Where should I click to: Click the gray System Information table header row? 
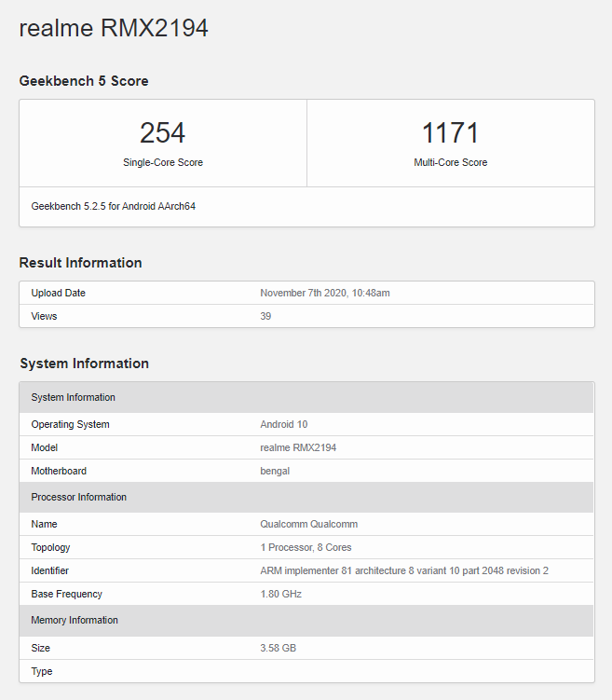point(306,397)
